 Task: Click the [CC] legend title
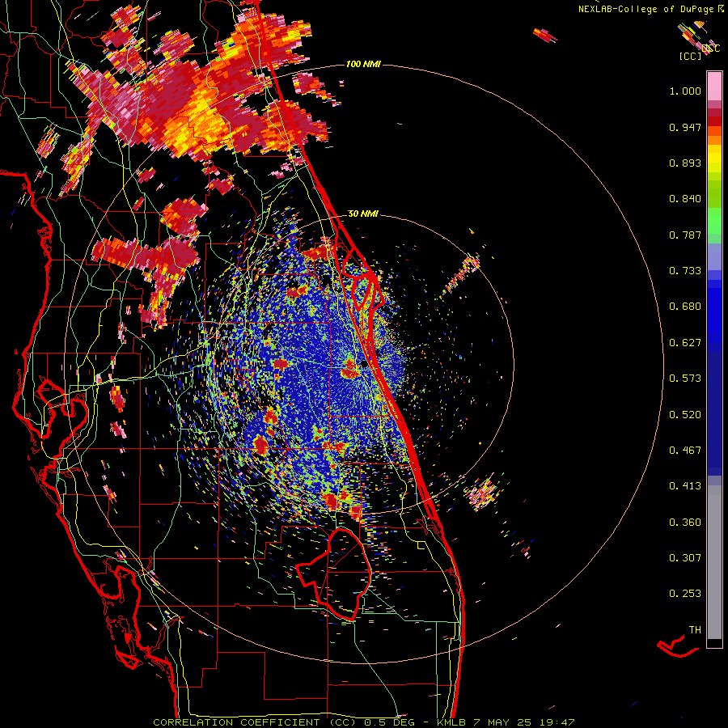point(691,56)
